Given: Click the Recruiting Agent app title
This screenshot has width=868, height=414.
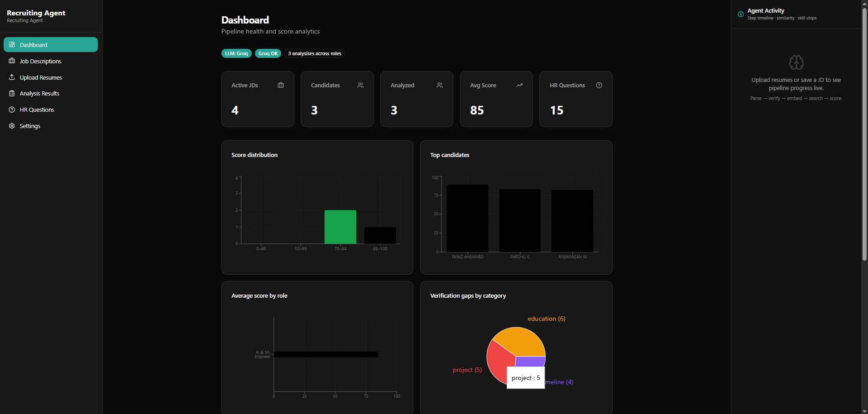Looking at the screenshot, I should (x=36, y=13).
